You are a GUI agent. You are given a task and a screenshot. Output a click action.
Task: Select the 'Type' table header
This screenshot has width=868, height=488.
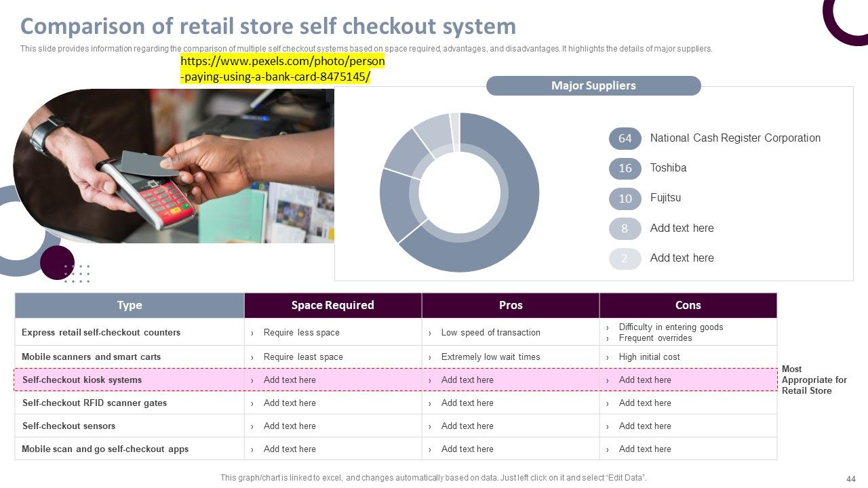[130, 305]
